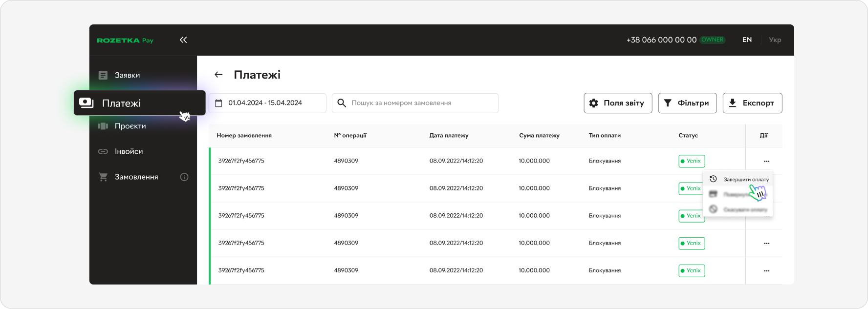Image resolution: width=868 pixels, height=309 pixels.
Task: Open Проєкти in the sidebar
Action: [130, 126]
